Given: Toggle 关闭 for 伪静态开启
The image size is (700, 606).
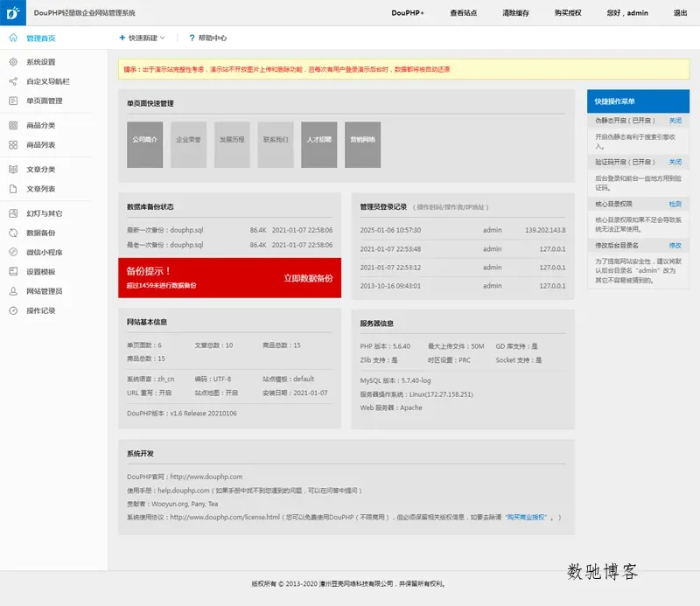Looking at the screenshot, I should click(x=675, y=121).
